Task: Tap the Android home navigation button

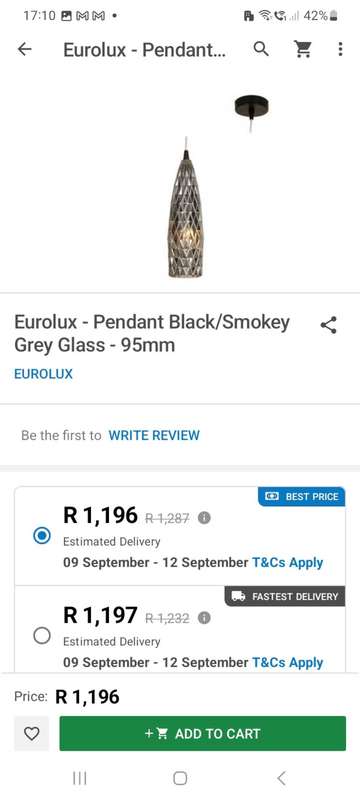Action: click(x=180, y=778)
